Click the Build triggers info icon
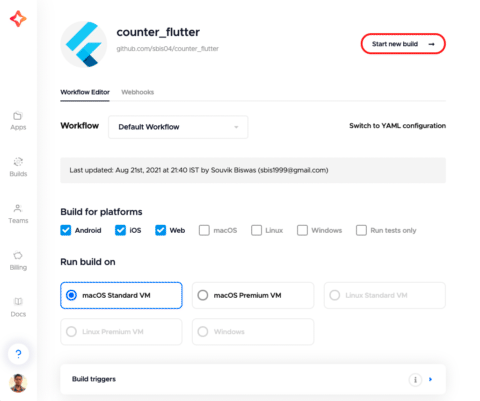 pyautogui.click(x=415, y=379)
